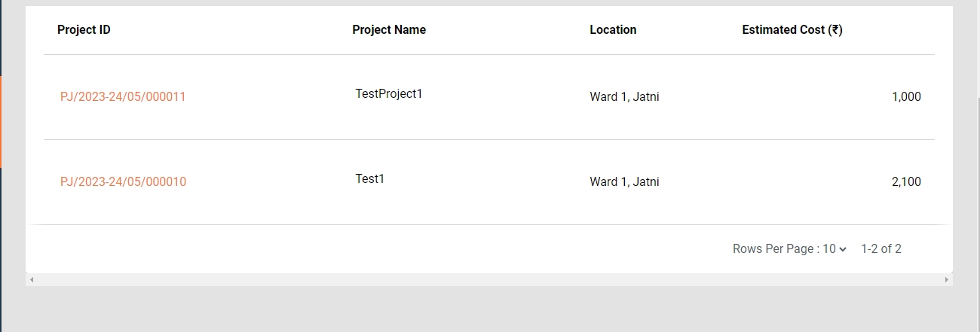Click the 1,000 estimated cost value
980x332 pixels.
[x=906, y=97]
